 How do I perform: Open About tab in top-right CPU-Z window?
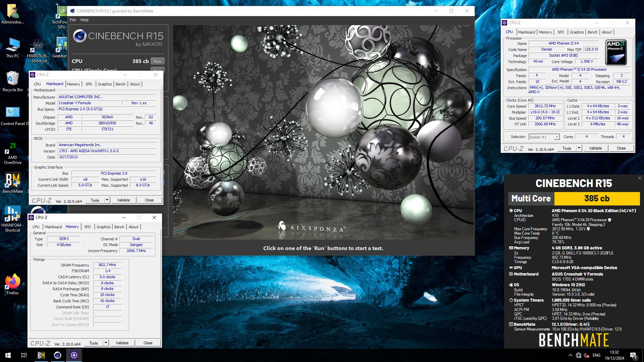[x=607, y=32]
